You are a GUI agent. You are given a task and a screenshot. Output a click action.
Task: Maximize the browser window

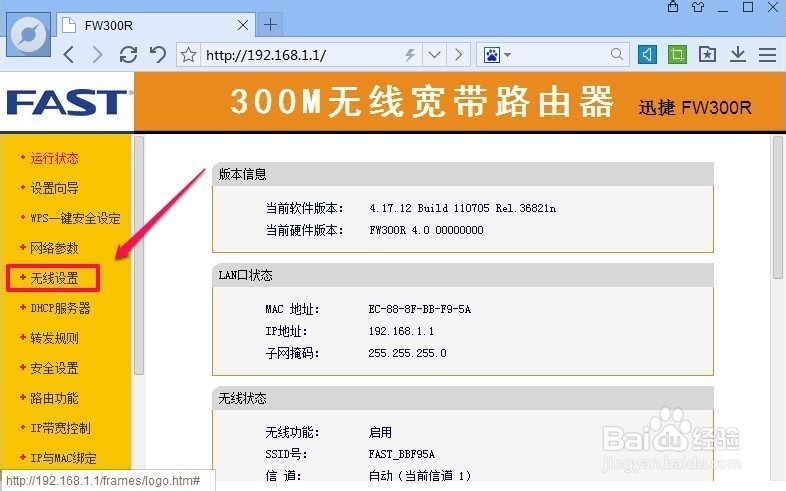pos(748,7)
